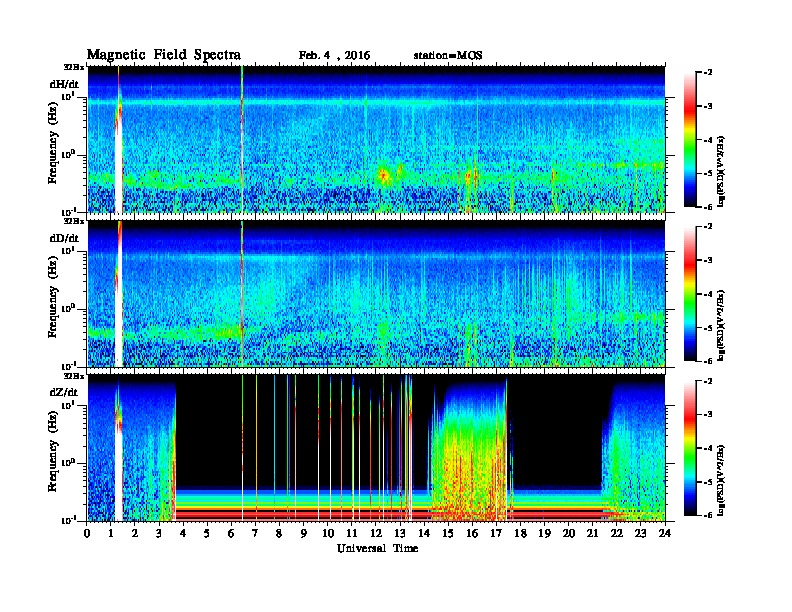Click the log(PSD) label beside dZ/dt color bar
The width and height of the screenshot is (792, 612).
coord(722,480)
